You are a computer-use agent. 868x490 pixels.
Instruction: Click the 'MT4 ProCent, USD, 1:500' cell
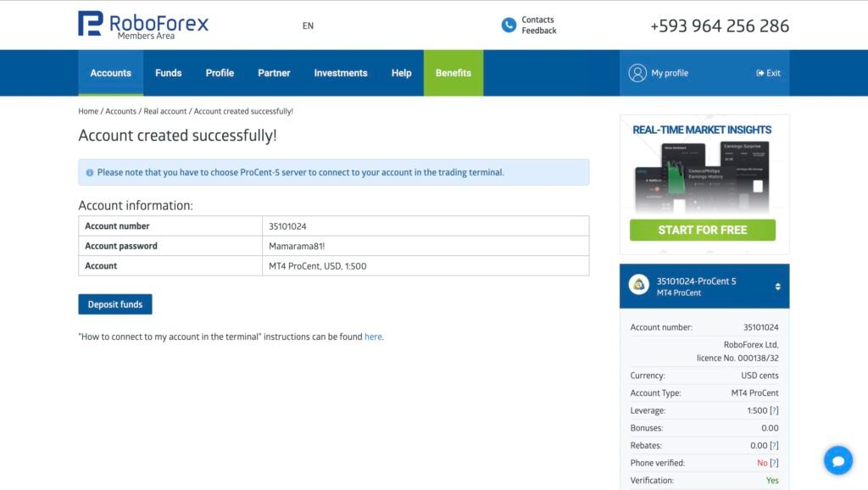click(x=426, y=265)
